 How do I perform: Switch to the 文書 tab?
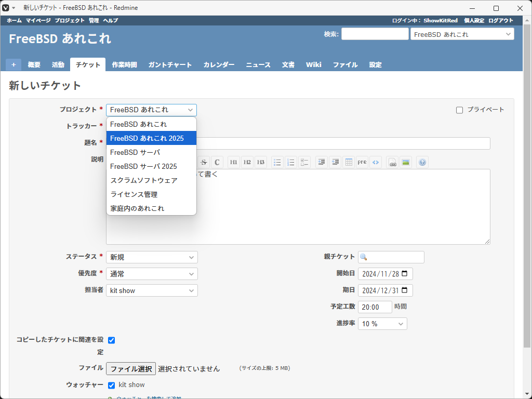(x=288, y=64)
